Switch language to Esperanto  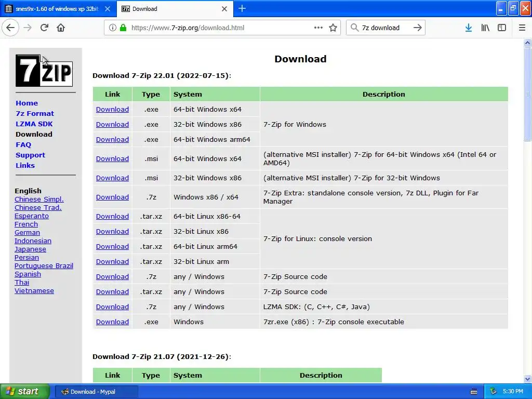pos(32,216)
